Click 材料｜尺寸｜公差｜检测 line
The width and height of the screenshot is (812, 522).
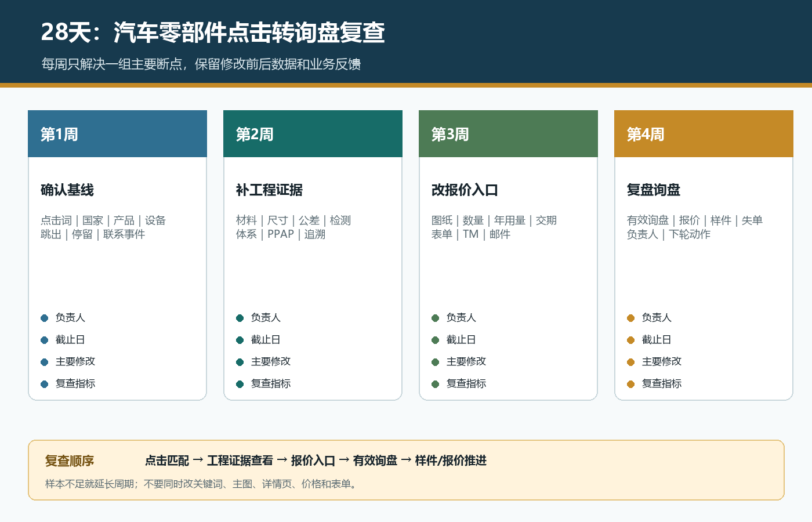coord(293,220)
